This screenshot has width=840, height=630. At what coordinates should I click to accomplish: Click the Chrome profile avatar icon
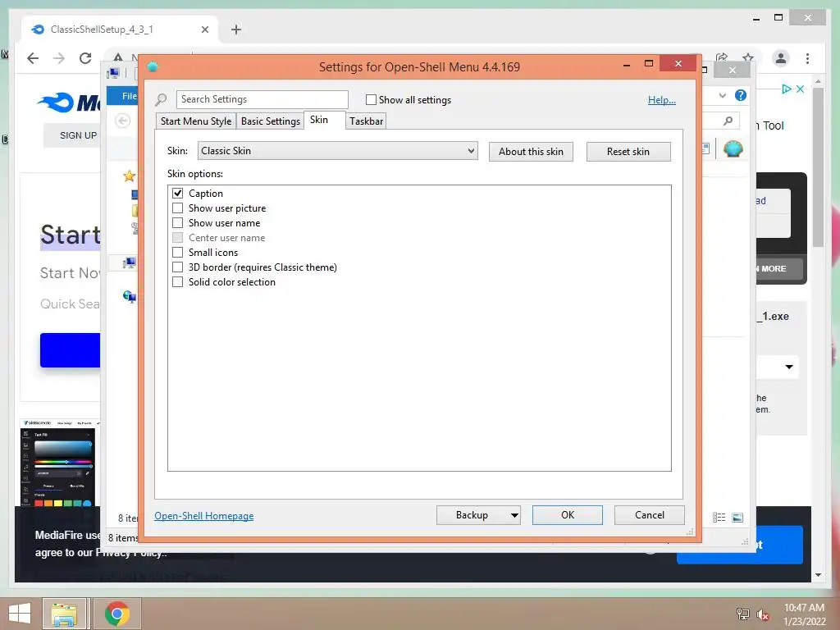[x=781, y=58]
